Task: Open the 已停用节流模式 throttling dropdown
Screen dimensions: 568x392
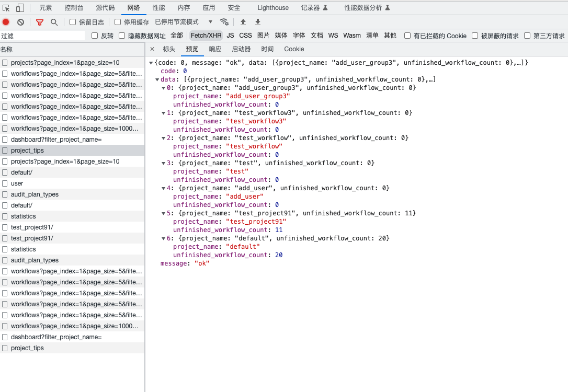Action: [184, 22]
